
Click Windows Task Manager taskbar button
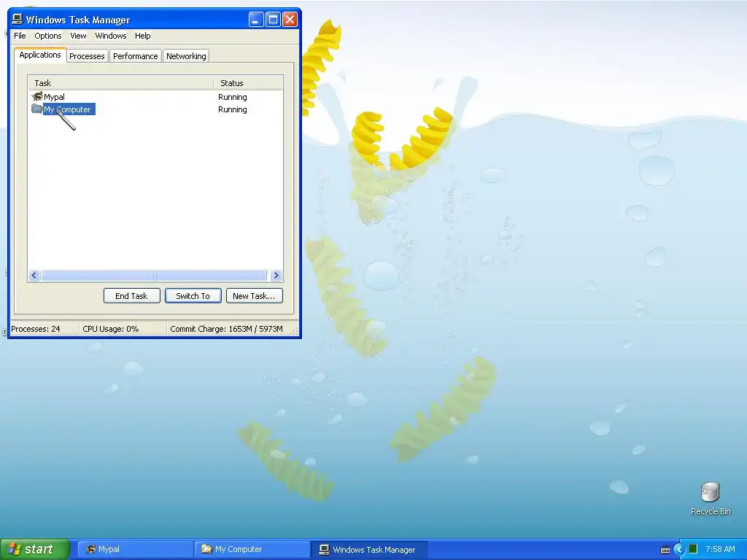(368, 549)
